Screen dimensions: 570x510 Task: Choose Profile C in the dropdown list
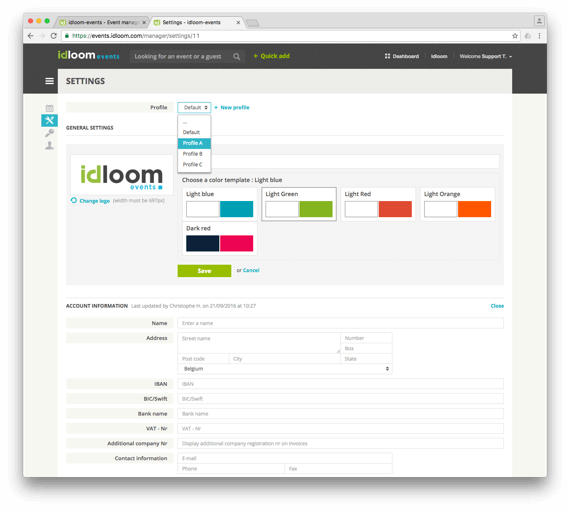click(194, 164)
